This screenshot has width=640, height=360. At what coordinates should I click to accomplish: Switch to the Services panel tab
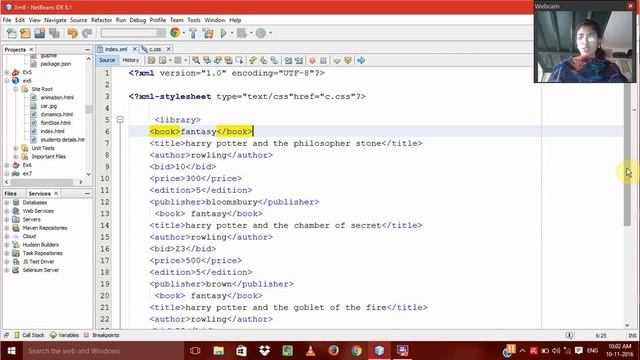click(40, 193)
